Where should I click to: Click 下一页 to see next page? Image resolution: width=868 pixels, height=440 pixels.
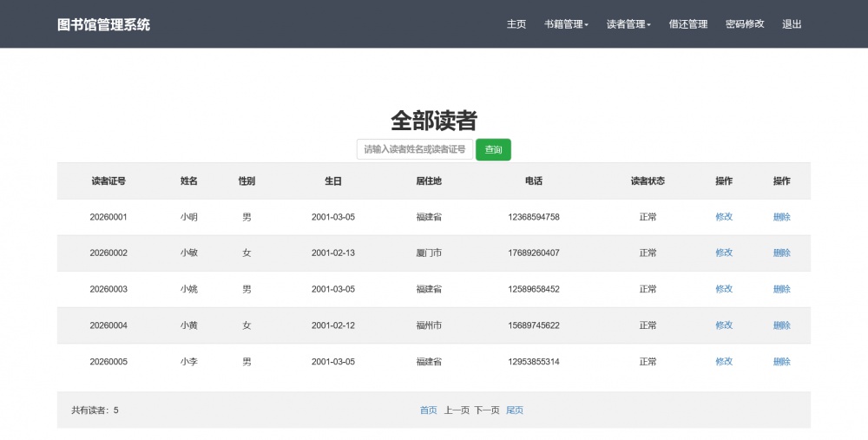(x=487, y=410)
